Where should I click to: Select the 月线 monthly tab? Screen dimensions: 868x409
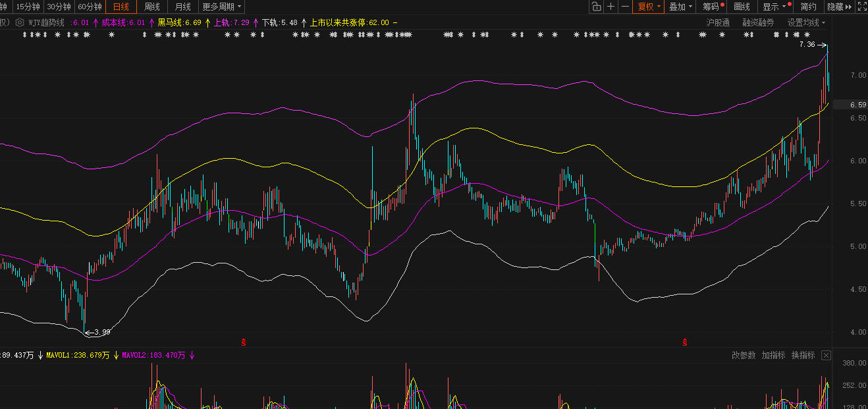(x=183, y=7)
